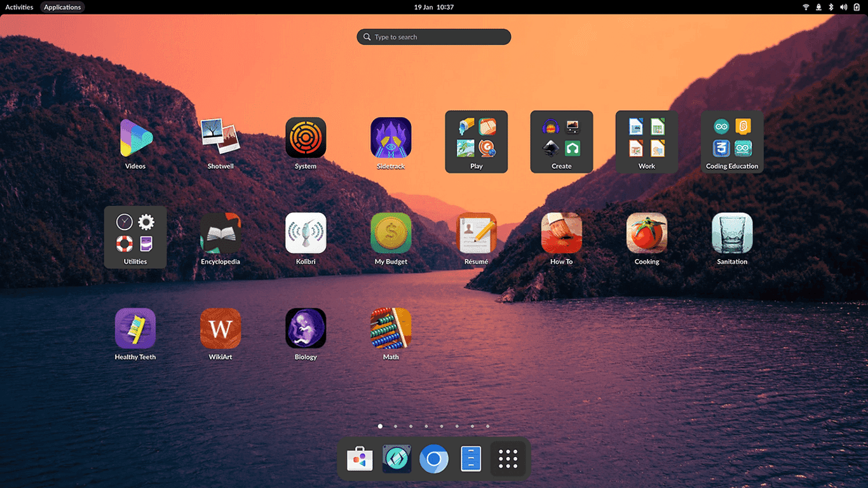Screen dimensions: 868x488
Task: Launch Kolibri
Action: (x=306, y=234)
